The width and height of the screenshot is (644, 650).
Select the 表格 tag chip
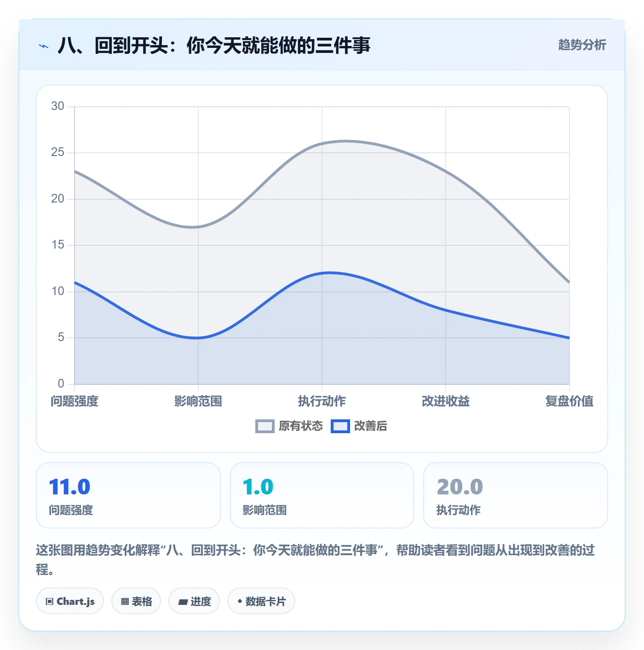(x=136, y=601)
